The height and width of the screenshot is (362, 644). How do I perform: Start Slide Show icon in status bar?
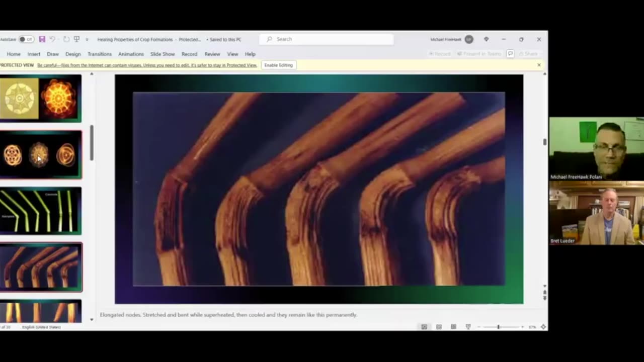[468, 327]
